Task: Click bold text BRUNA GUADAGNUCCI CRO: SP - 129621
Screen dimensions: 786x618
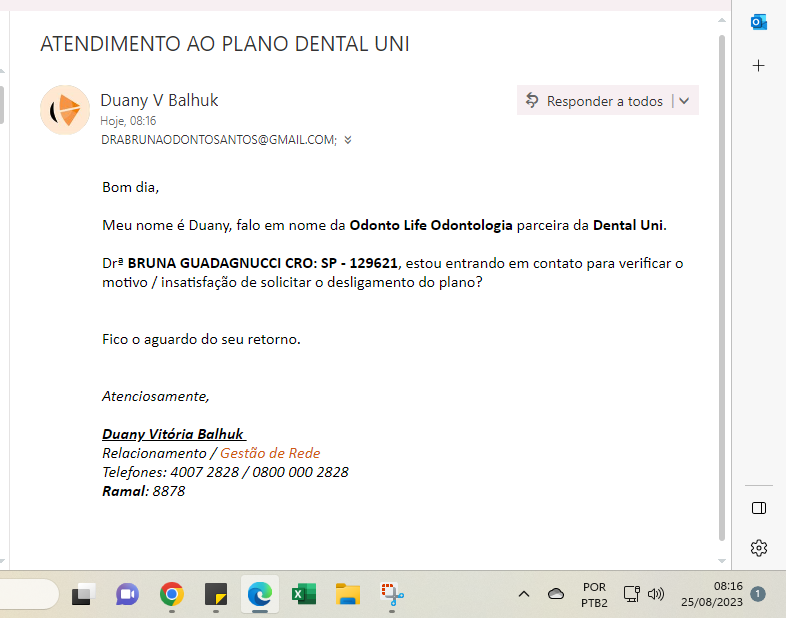Action: [263, 263]
